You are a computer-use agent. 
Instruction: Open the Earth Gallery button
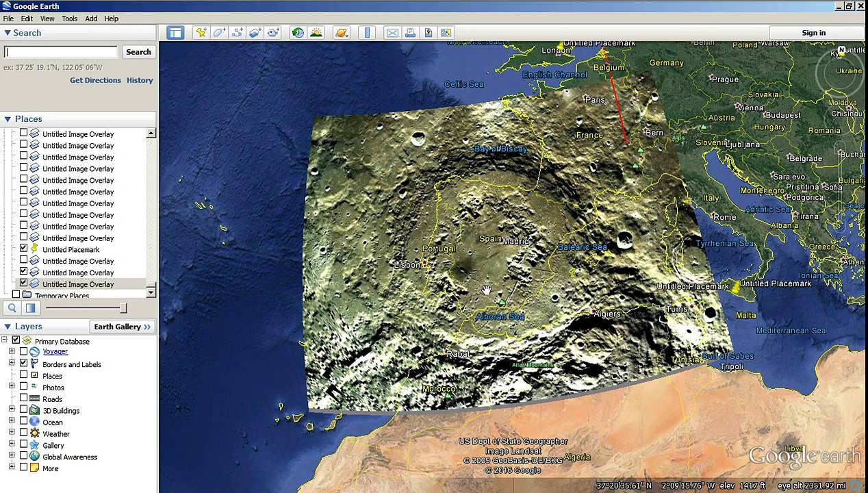pyautogui.click(x=123, y=327)
